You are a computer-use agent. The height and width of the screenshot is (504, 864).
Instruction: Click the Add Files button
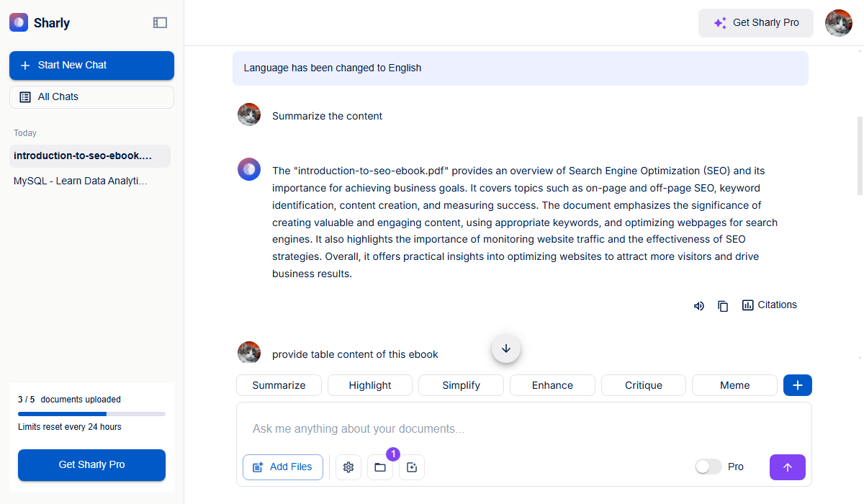click(282, 467)
